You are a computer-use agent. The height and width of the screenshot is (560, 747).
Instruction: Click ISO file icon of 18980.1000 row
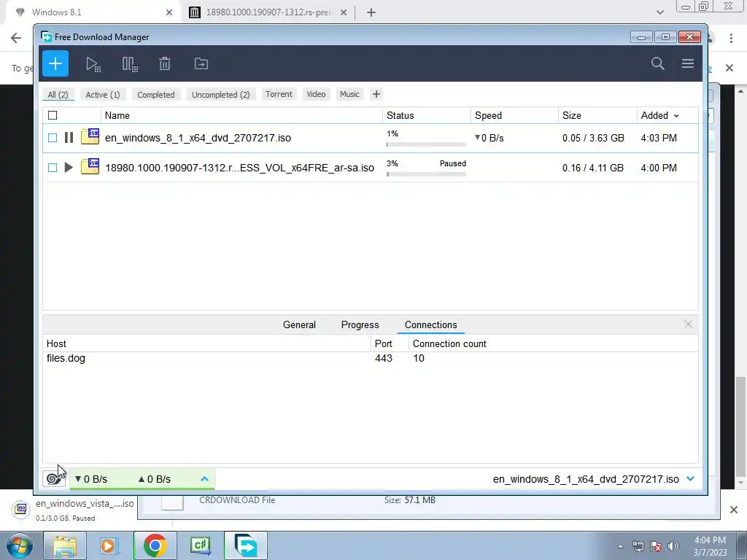pyautogui.click(x=90, y=167)
